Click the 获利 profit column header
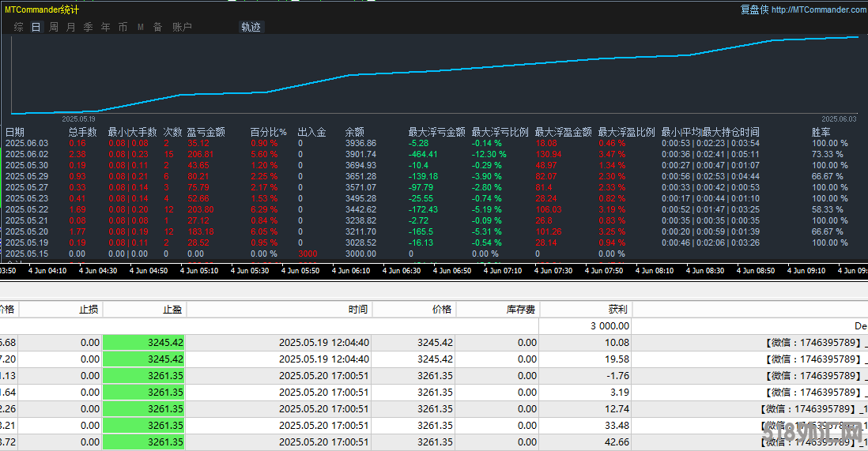Screen dimensions: 868x451 tap(586, 310)
